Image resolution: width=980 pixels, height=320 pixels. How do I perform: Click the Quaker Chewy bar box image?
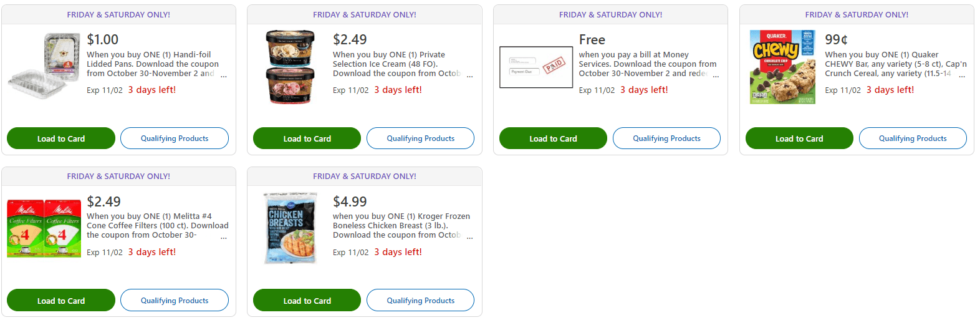point(782,67)
